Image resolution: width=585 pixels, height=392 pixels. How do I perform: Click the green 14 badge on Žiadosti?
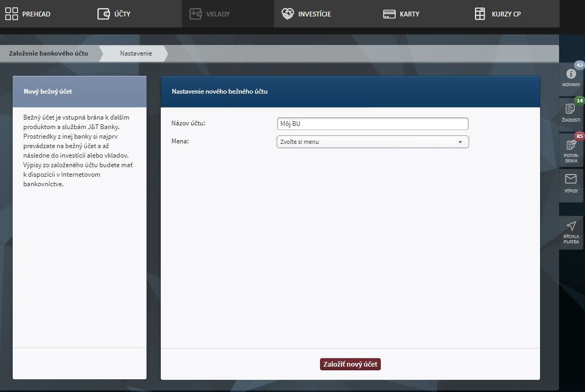click(x=580, y=101)
